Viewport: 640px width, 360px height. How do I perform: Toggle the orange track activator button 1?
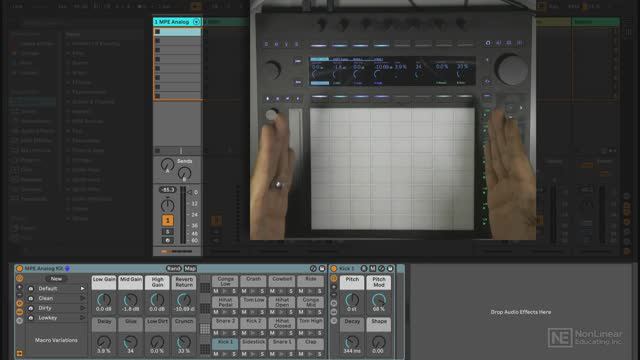(167, 220)
